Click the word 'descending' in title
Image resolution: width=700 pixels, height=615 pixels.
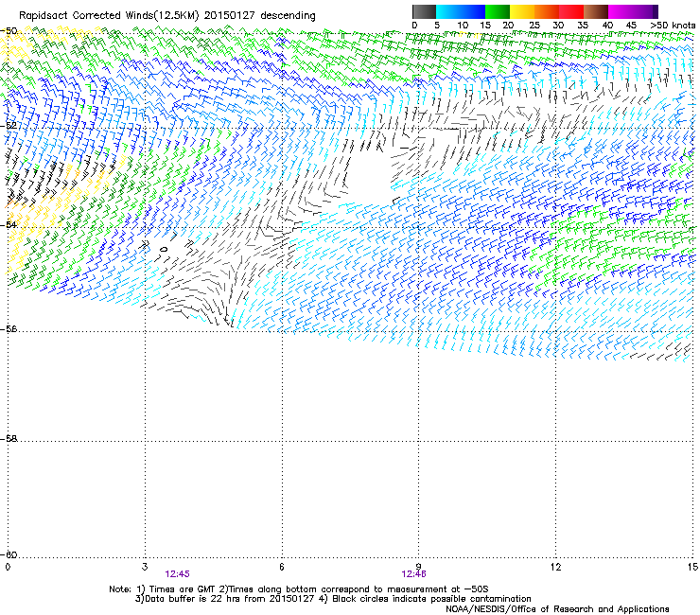pyautogui.click(x=288, y=16)
